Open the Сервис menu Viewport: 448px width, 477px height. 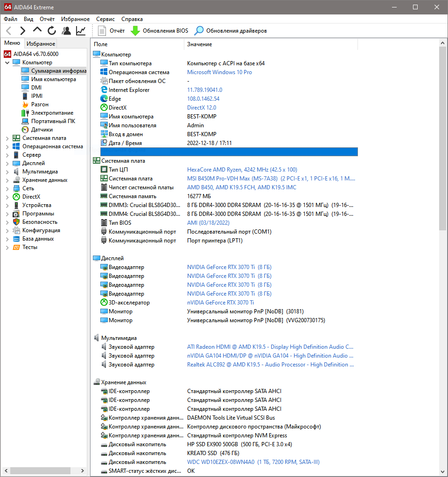105,19
